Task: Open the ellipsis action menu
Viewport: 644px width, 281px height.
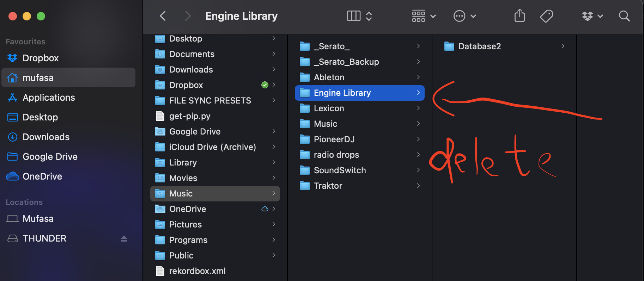Action: point(464,16)
